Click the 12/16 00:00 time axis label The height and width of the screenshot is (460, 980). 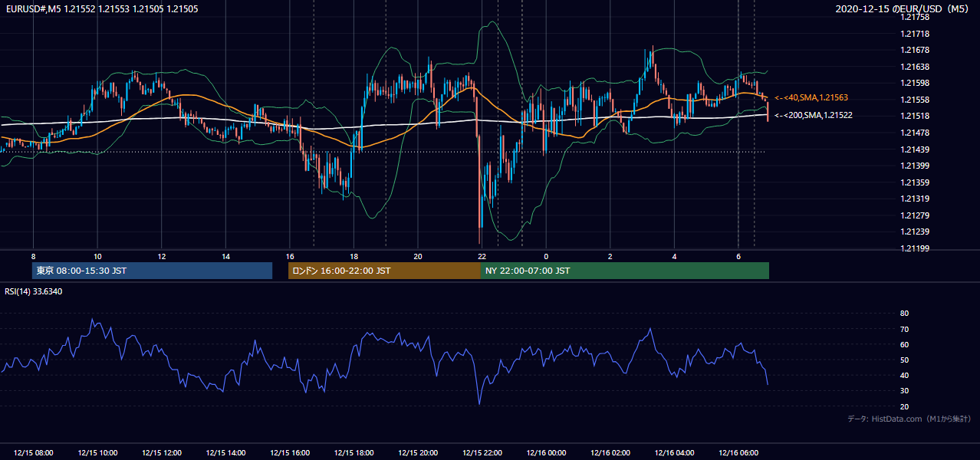tap(546, 453)
